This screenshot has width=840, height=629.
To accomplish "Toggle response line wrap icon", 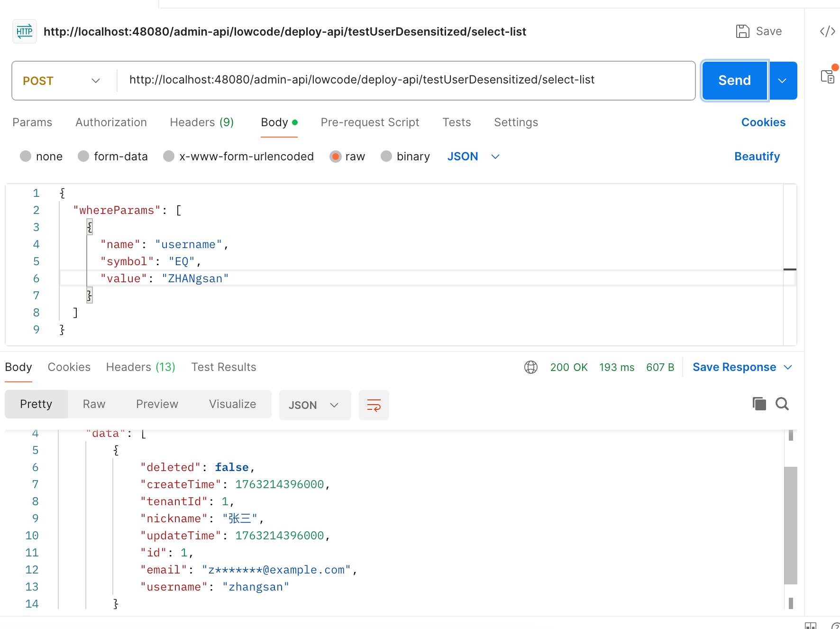I will (374, 405).
